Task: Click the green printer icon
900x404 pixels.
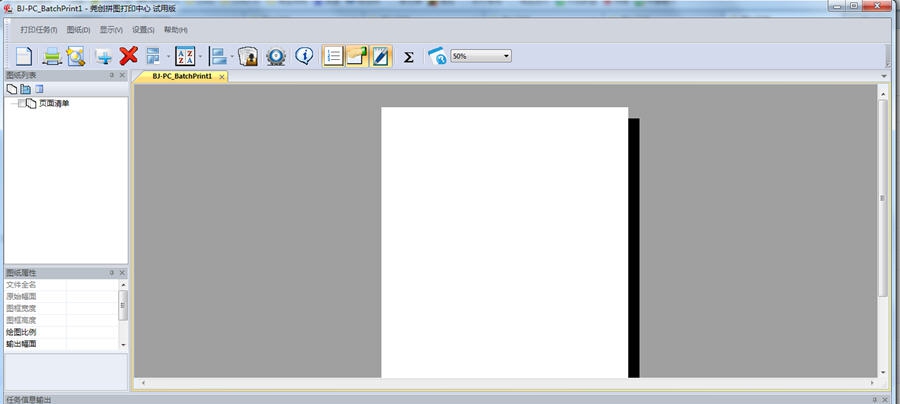Action: pos(52,56)
